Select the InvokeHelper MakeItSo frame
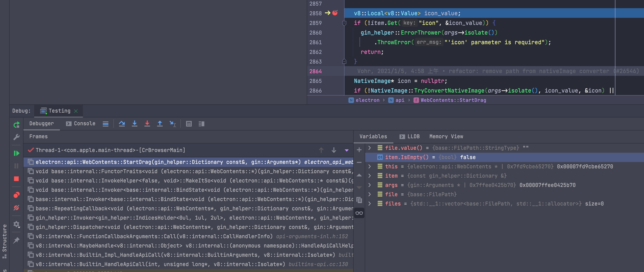 pyautogui.click(x=189, y=181)
